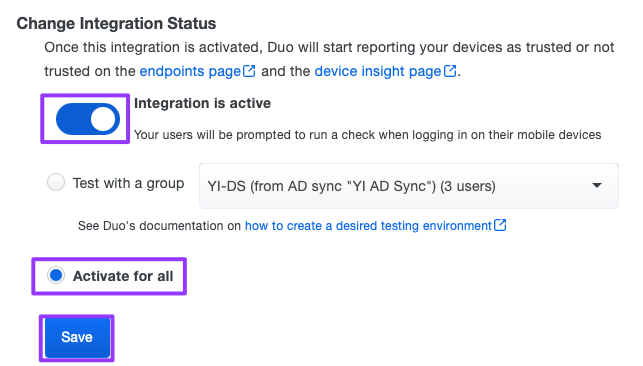Open how to create a desired testing environment link
Screen dimensions: 643x366
[368, 226]
